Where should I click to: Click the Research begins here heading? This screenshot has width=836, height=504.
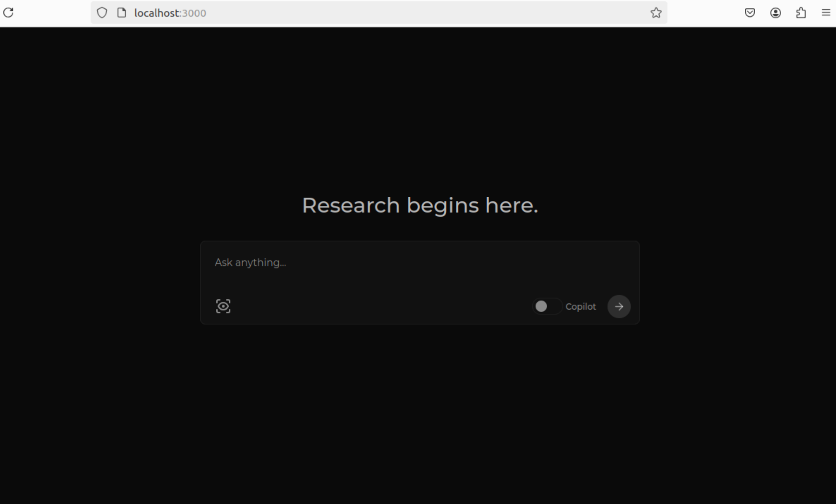coord(420,205)
